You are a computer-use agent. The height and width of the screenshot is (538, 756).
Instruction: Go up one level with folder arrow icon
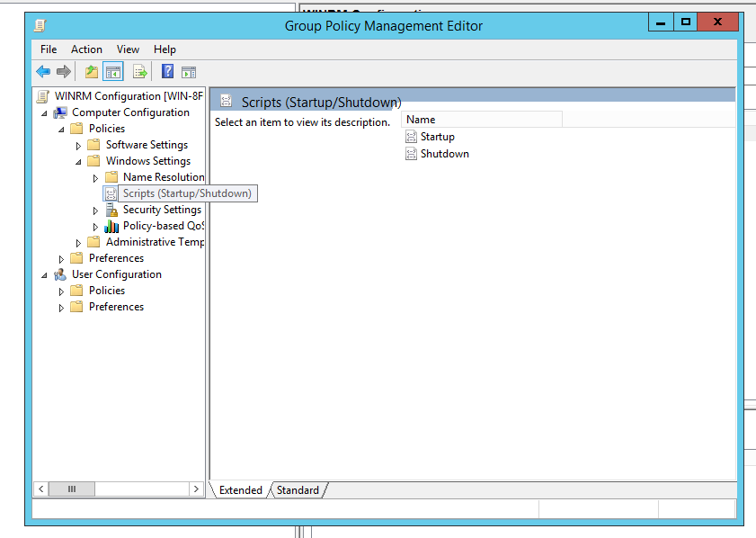(92, 72)
